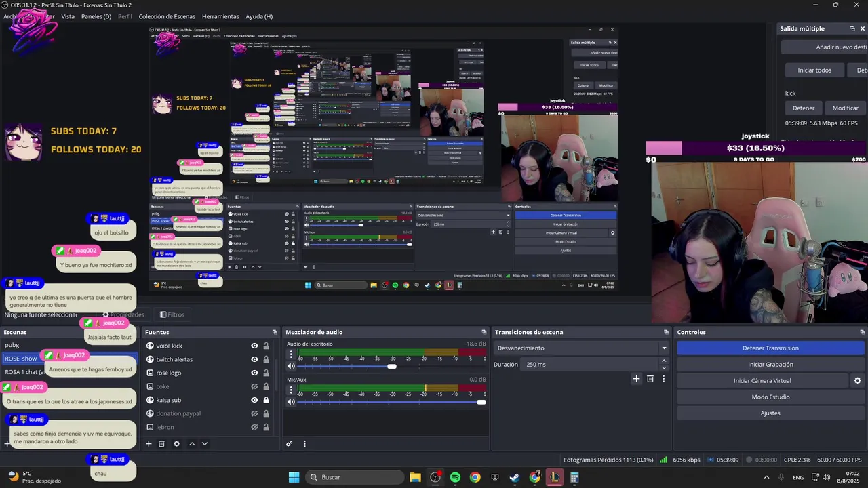This screenshot has width=868, height=488.
Task: Undock the Transiciones de escena panel
Action: (666, 332)
